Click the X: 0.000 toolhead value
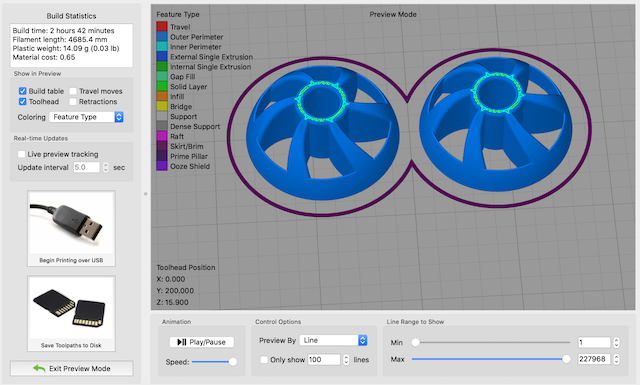This screenshot has height=385, width=640. 171,279
